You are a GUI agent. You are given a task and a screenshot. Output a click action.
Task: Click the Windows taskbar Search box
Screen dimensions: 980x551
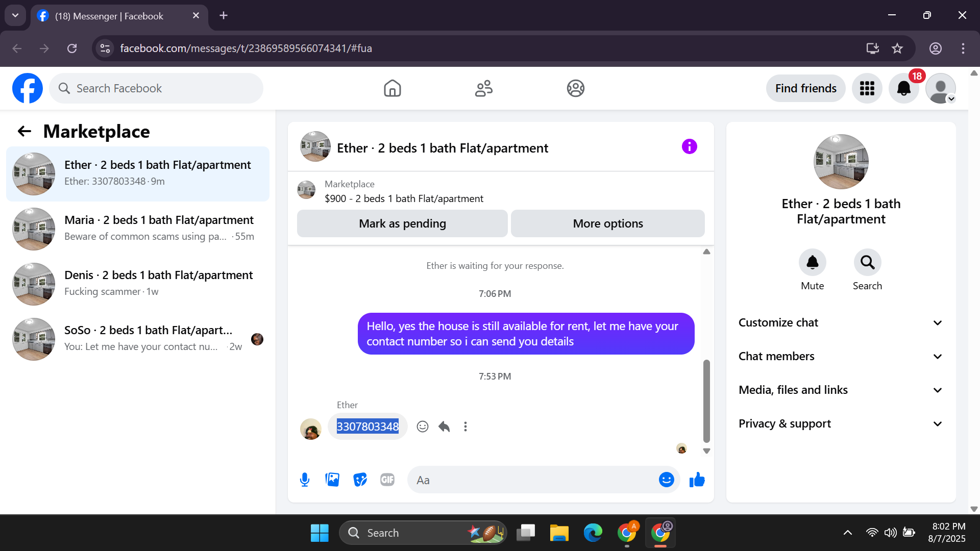click(423, 533)
